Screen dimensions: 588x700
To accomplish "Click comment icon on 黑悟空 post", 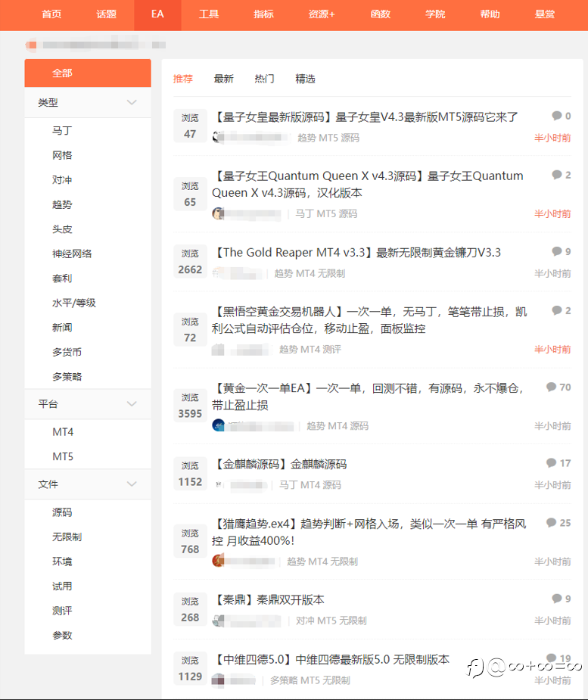I will (x=557, y=311).
